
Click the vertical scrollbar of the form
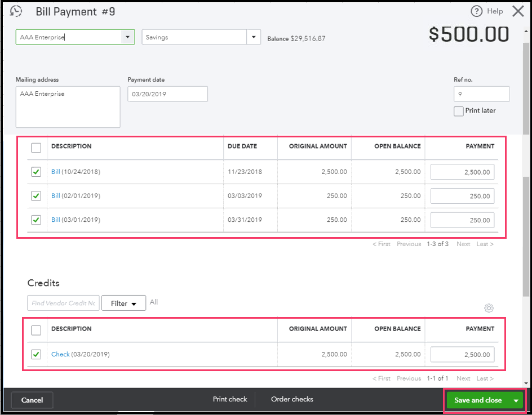point(526,237)
